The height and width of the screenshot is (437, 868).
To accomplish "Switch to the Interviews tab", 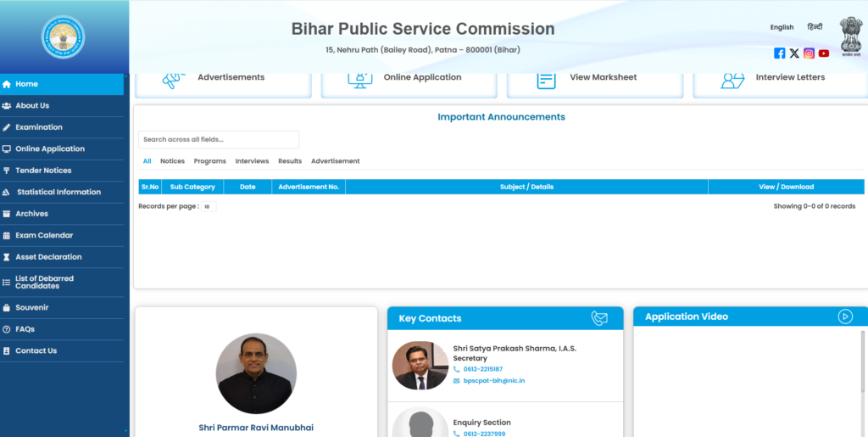I will (252, 161).
